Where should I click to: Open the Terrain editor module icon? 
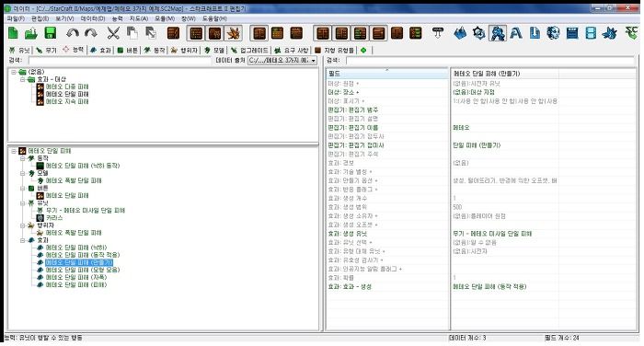pos(460,33)
